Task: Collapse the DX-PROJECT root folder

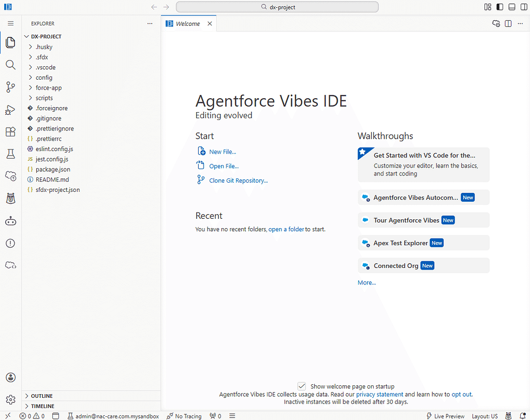Action: click(91, 36)
